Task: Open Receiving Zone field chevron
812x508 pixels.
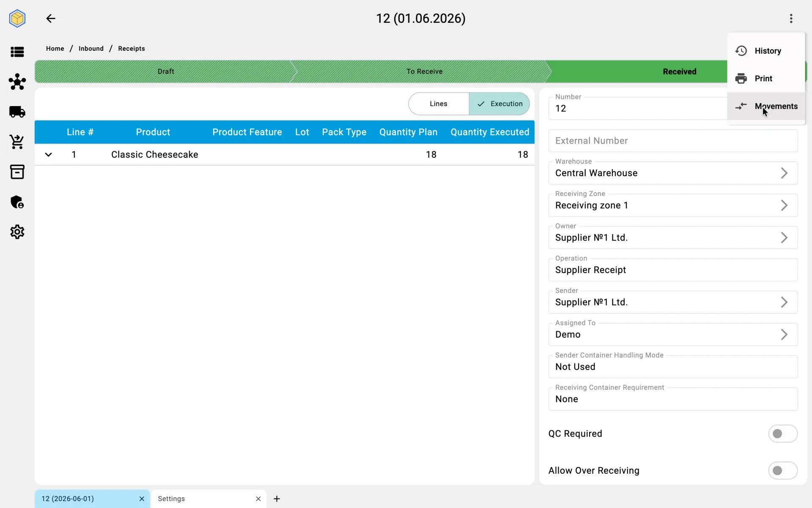Action: point(784,205)
